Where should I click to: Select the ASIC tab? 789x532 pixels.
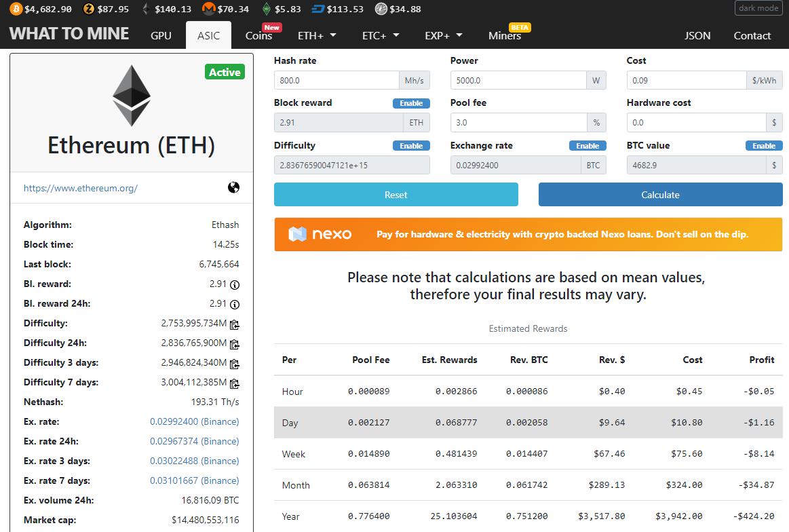coord(208,35)
